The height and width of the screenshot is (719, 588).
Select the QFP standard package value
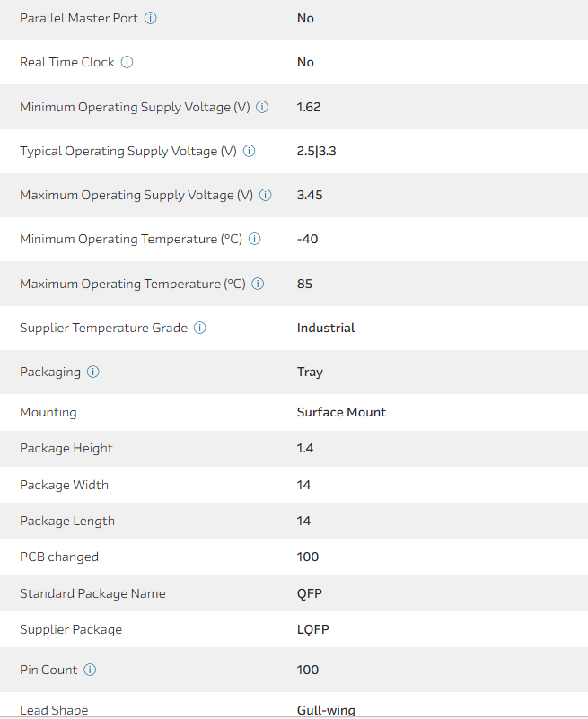coord(309,593)
